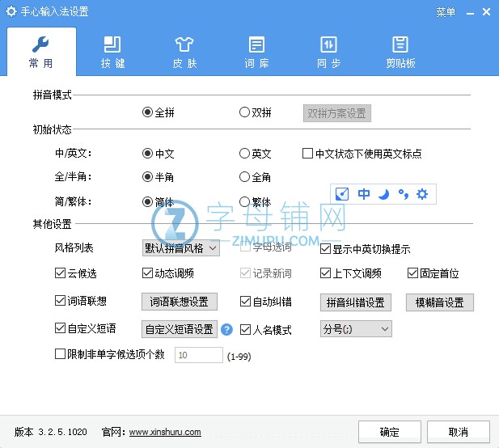This screenshot has width=499, height=448.
Task: Click the 确定 button
Action: tap(390, 432)
